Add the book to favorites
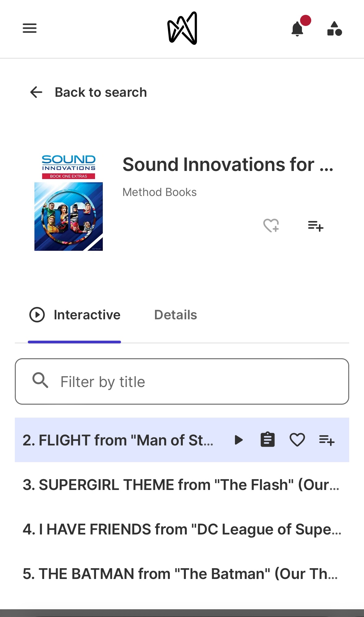 [271, 225]
